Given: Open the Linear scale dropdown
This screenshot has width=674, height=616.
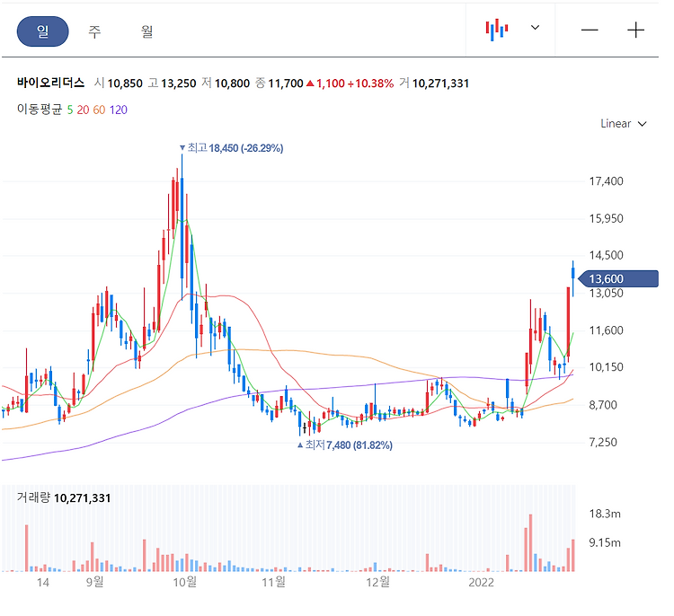Looking at the screenshot, I should click(624, 124).
